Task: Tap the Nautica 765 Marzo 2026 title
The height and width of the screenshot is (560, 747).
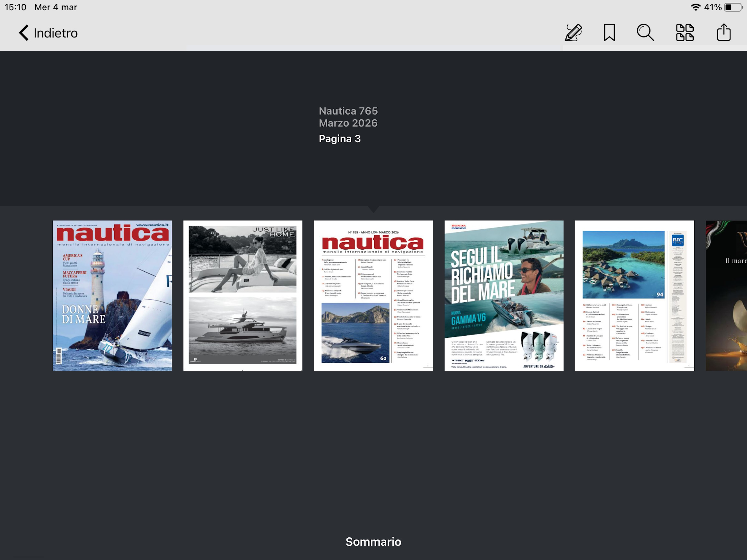Action: point(348,117)
